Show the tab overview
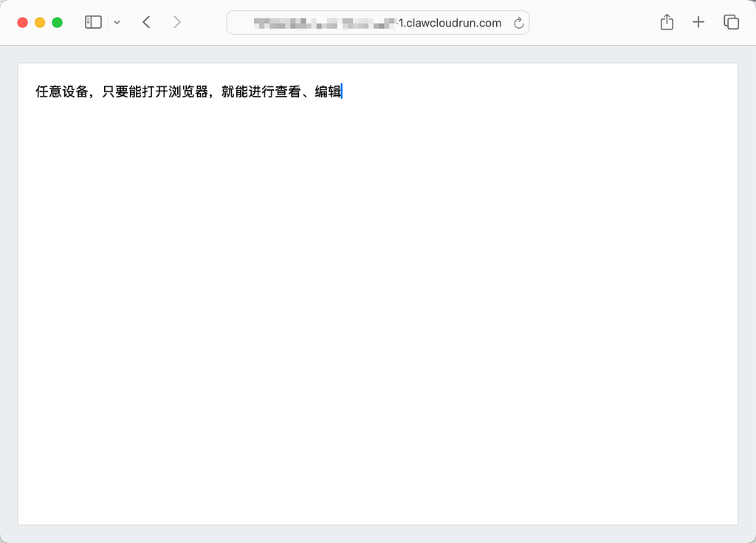This screenshot has width=756, height=543. click(731, 22)
